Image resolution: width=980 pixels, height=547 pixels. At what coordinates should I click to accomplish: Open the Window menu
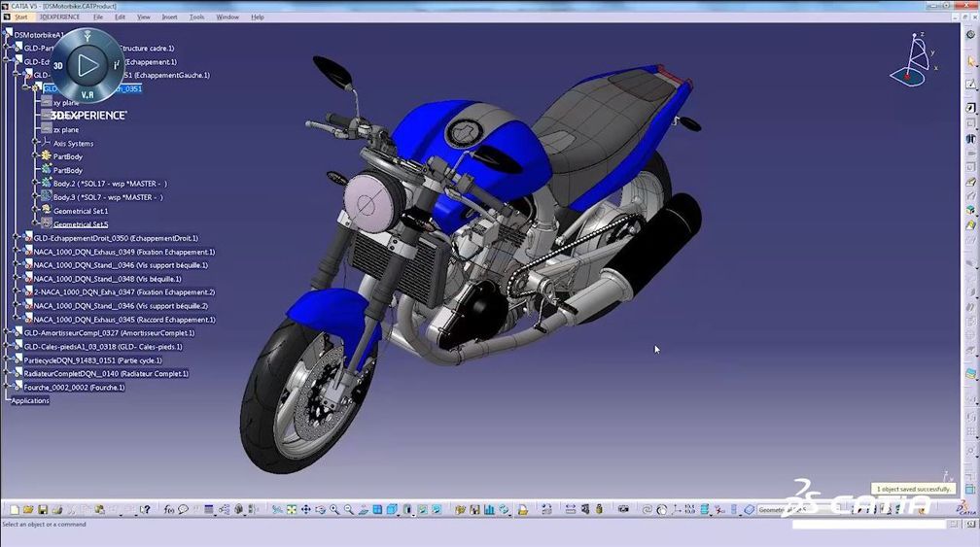coord(227,17)
